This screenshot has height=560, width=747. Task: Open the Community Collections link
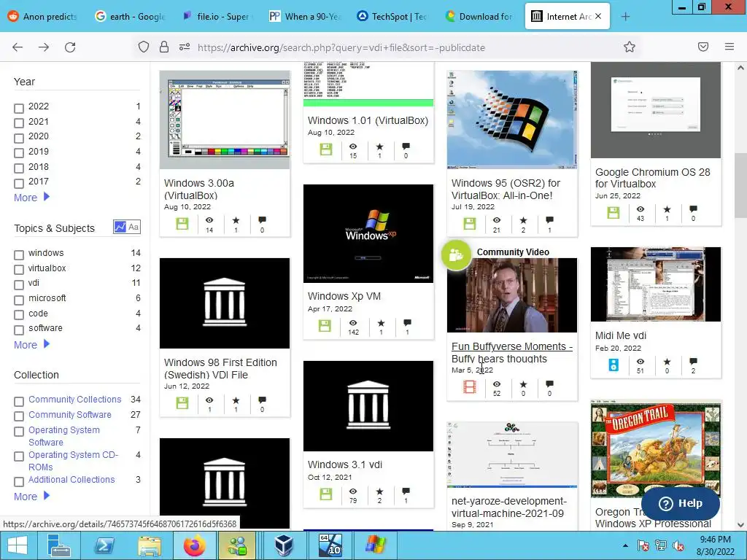click(x=75, y=399)
